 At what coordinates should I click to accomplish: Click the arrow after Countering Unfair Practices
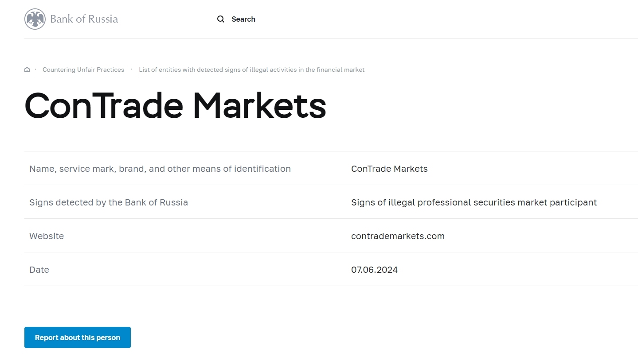pyautogui.click(x=132, y=70)
